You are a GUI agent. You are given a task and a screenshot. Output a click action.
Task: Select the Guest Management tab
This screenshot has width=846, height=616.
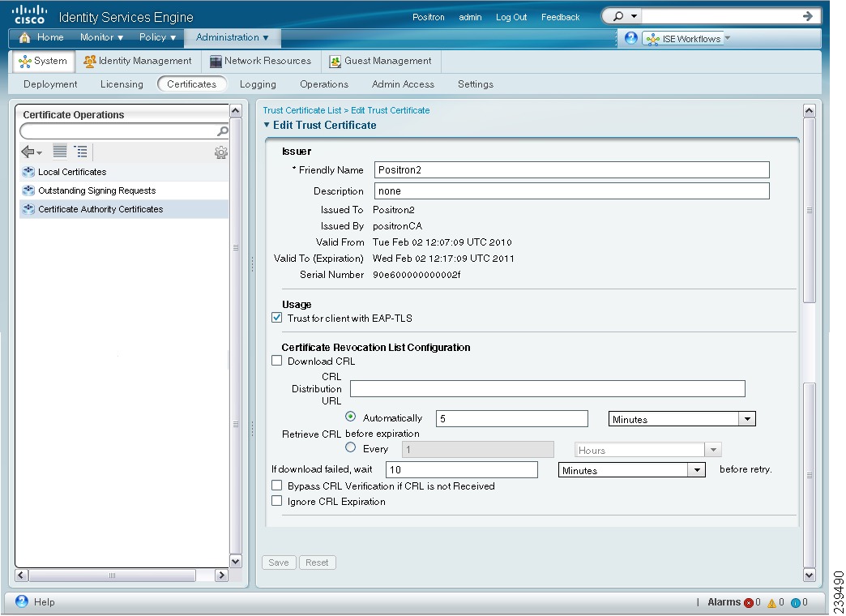pos(380,61)
